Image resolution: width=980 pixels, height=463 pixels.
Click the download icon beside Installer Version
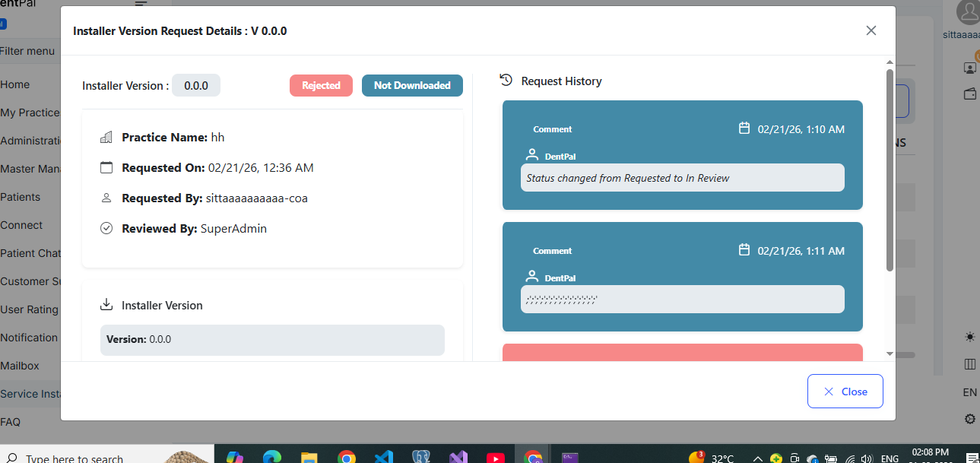click(x=106, y=305)
